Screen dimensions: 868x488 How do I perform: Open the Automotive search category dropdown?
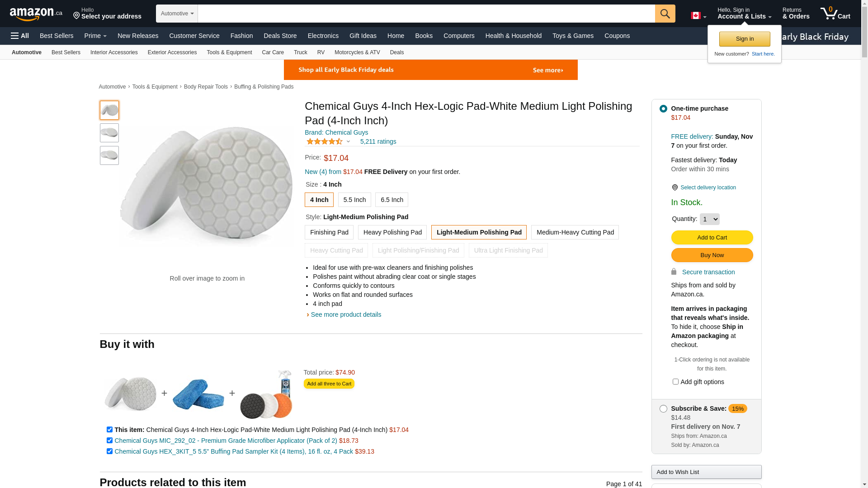point(177,14)
